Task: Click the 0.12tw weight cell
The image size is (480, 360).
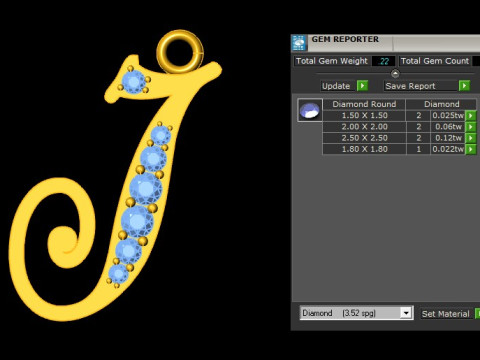Action: click(448, 138)
